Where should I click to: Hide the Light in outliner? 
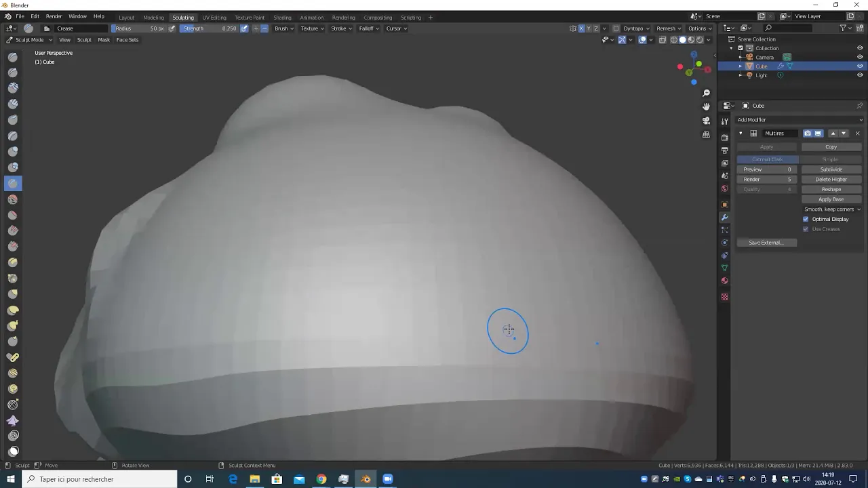(860, 75)
